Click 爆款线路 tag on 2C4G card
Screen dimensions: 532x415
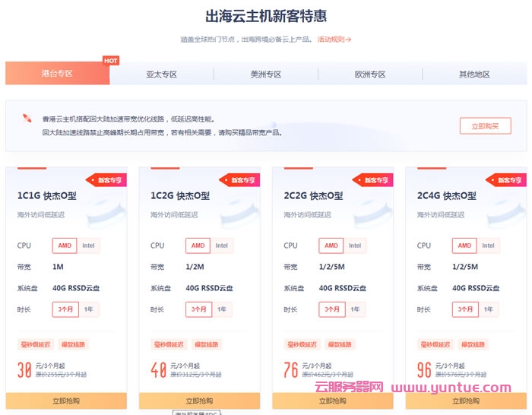click(473, 344)
